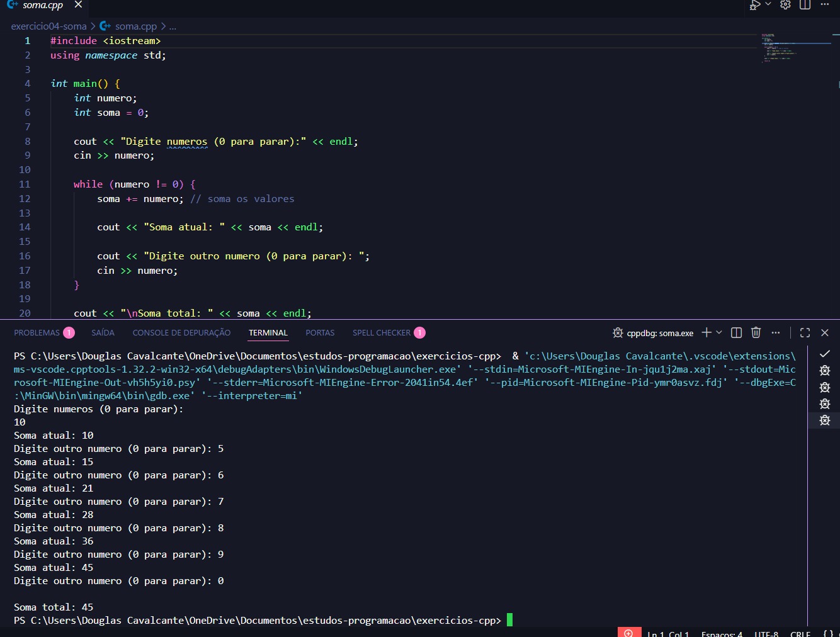Screen dimensions: 840x637
Task: Click the 'int soma = 0;' line
Action: point(111,113)
